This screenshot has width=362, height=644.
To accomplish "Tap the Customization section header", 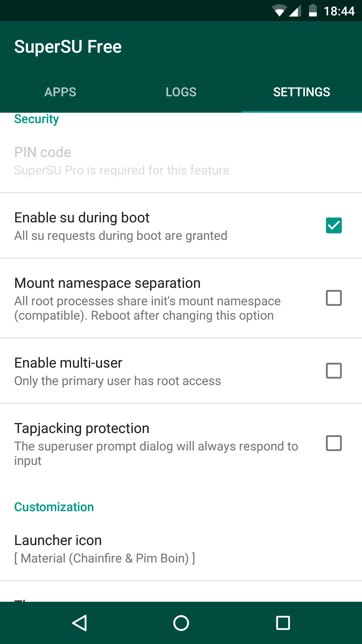I will click(54, 507).
